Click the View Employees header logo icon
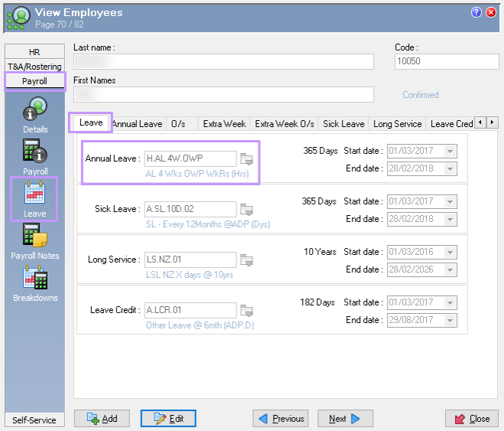The width and height of the screenshot is (504, 431). coord(18,18)
